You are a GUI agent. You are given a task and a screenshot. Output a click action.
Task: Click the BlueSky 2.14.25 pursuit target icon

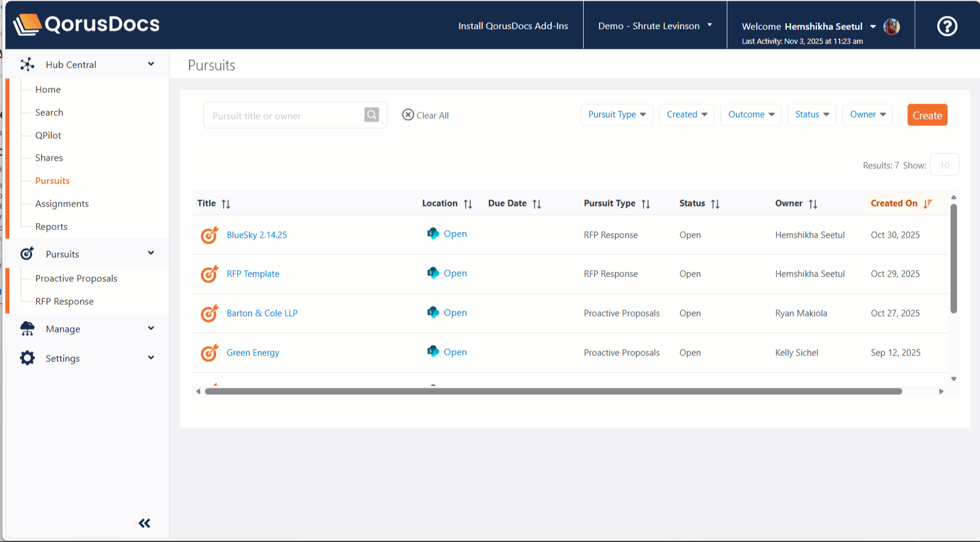[209, 235]
